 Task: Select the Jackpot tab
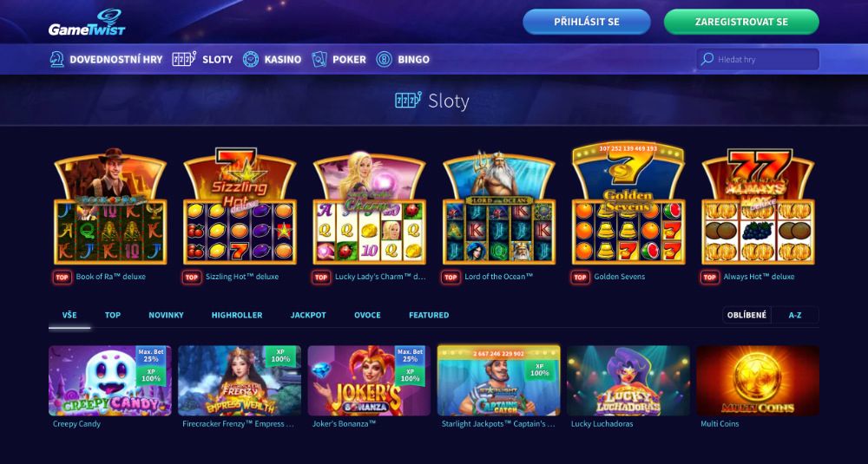[308, 315]
